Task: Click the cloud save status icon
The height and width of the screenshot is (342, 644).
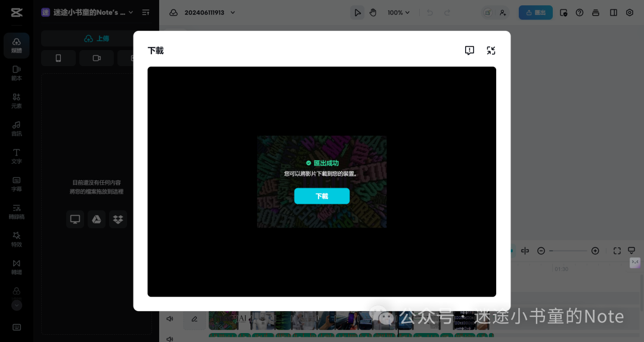Action: (174, 13)
